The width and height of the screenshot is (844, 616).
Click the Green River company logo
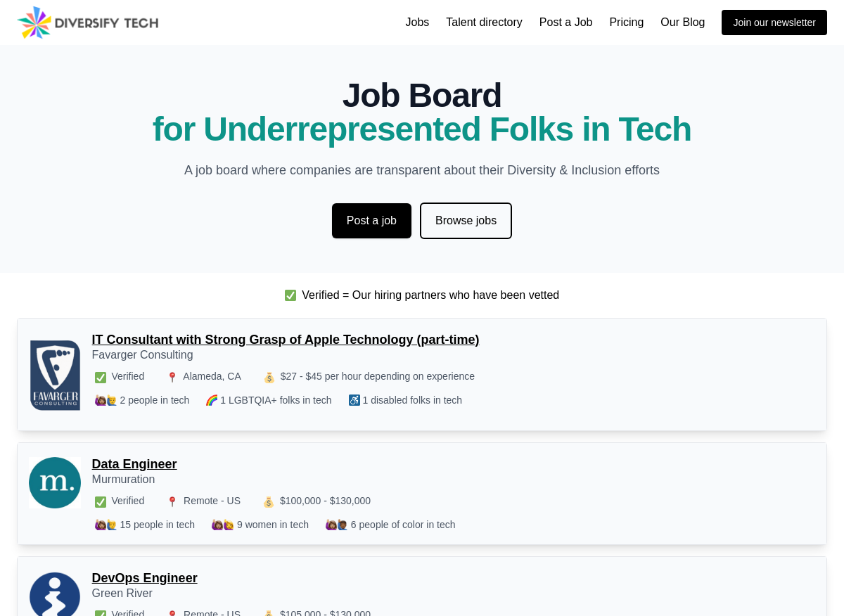tap(55, 594)
